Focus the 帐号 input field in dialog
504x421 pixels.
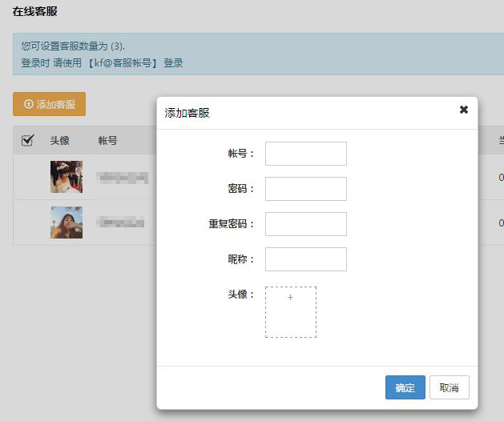tap(305, 154)
